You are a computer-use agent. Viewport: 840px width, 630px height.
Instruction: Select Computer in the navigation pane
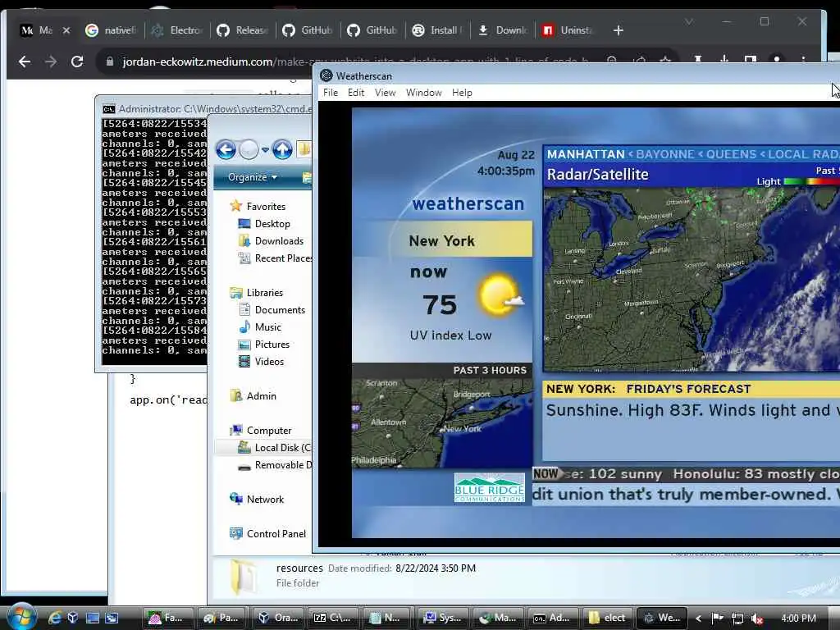pyautogui.click(x=260, y=430)
